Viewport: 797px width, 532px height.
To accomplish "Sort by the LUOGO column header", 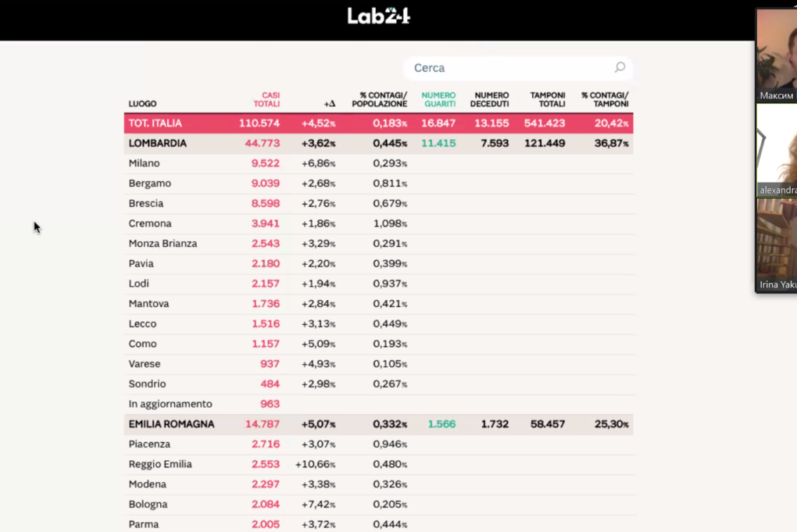I will click(x=142, y=104).
